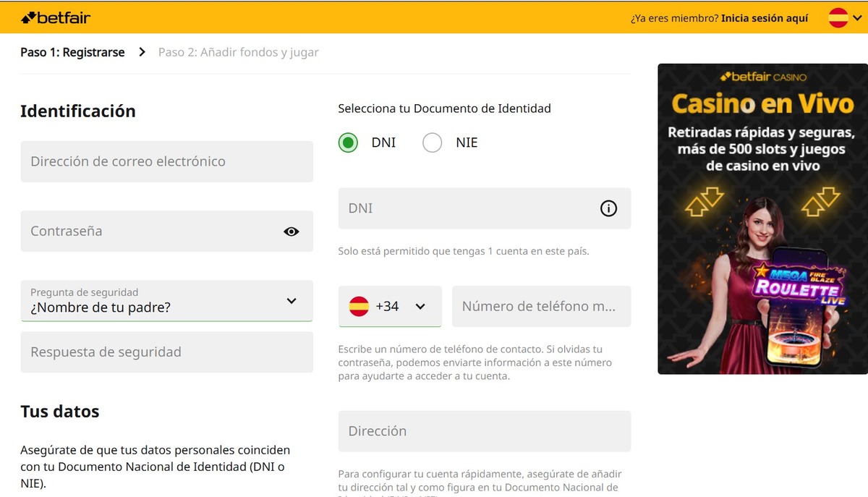Screen dimensions: 868x497
Task: Select the NIE radio button
Action: tap(433, 143)
